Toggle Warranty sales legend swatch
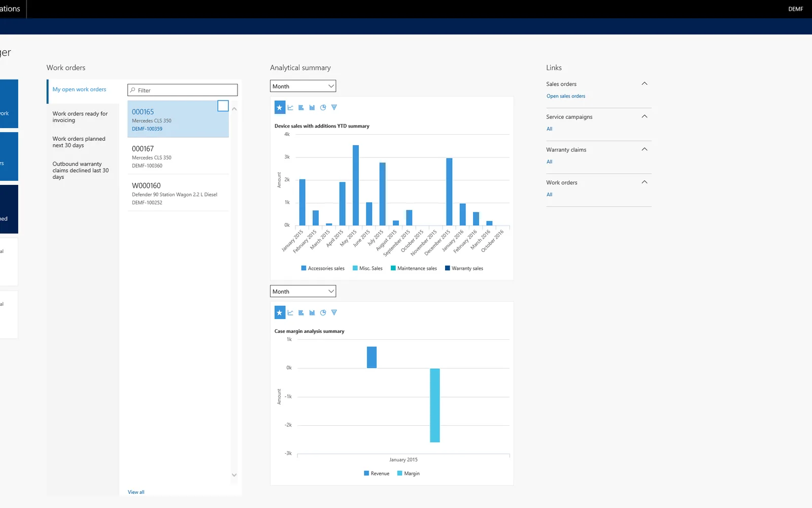Viewport: 812px width, 508px height. click(448, 268)
